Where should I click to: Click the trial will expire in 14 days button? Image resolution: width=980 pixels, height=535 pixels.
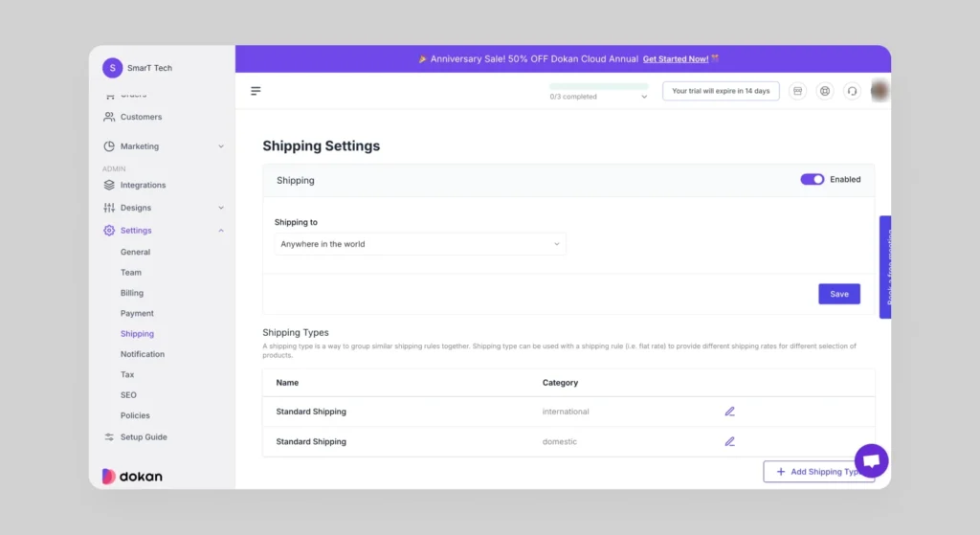click(721, 91)
